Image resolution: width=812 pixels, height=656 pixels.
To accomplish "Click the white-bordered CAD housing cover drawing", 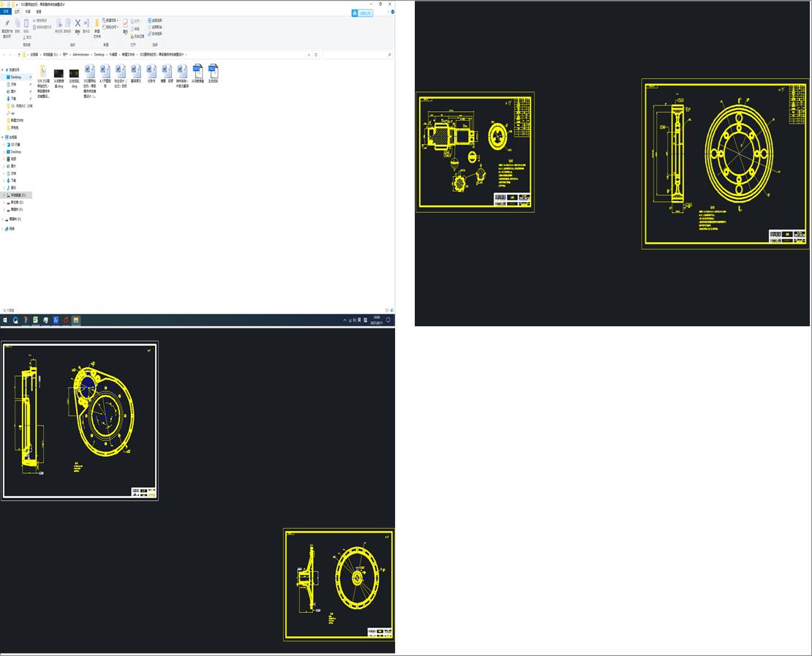I will [x=80, y=421].
